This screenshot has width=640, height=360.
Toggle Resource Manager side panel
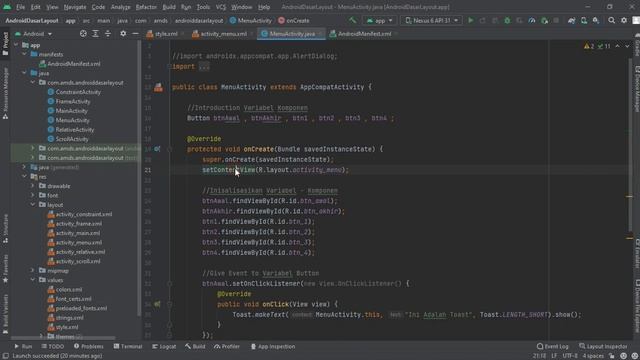[x=5, y=94]
